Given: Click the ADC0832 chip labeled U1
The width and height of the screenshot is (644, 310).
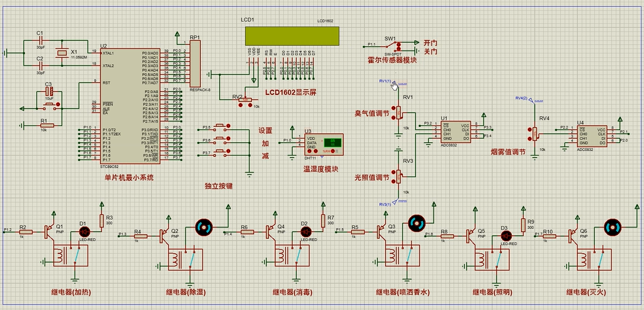Looking at the screenshot, I should 455,133.
